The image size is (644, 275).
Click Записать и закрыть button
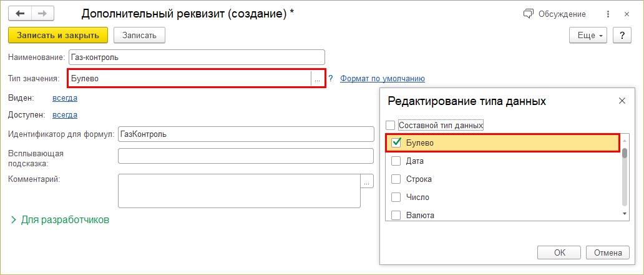(x=58, y=36)
